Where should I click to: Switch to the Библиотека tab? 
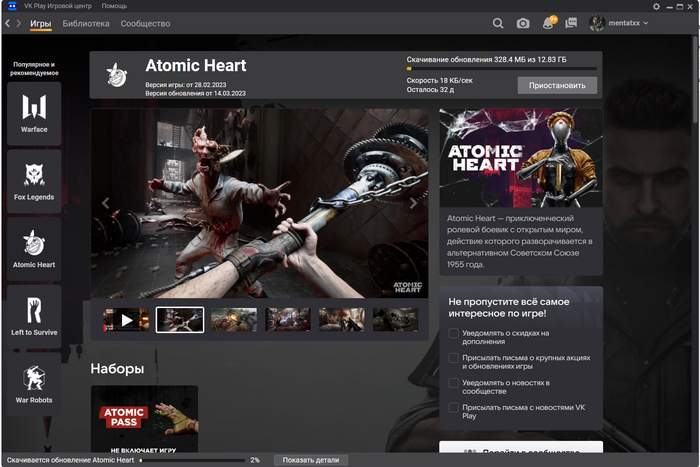coord(86,24)
